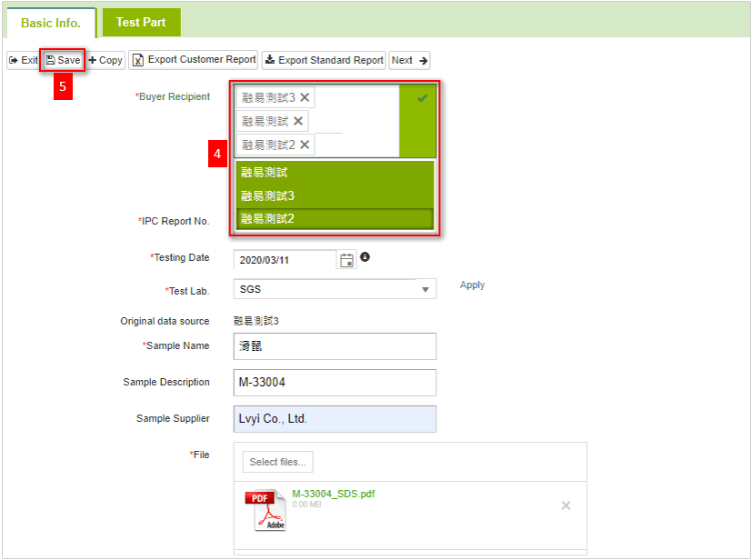Open the M-33004_SDS.pdf file link

coord(334,494)
